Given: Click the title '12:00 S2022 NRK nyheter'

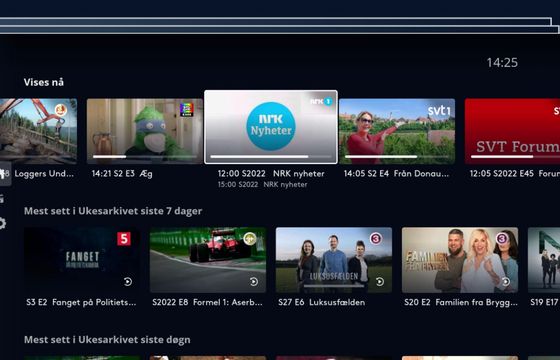Looking at the screenshot, I should (271, 174).
